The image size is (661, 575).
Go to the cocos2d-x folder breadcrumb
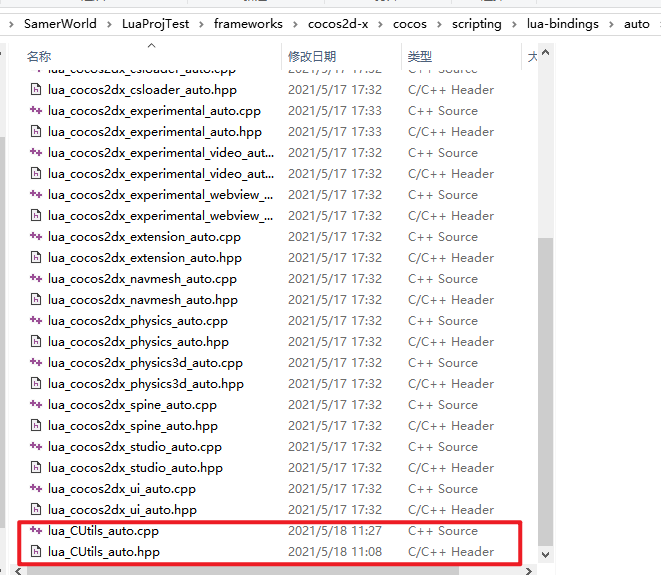343,23
